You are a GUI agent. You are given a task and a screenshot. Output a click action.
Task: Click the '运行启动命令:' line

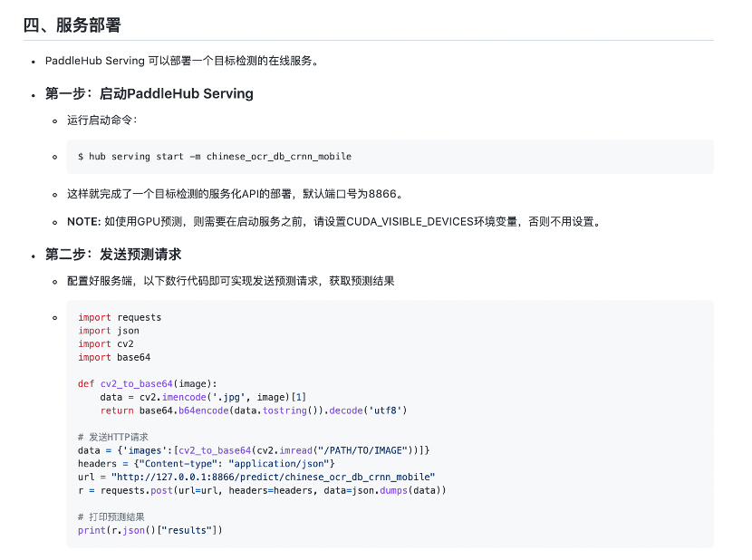[102, 120]
